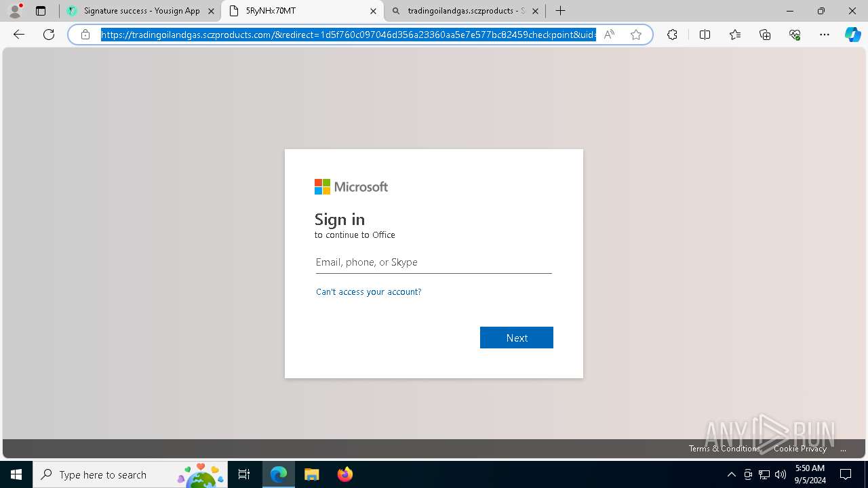
Task: Click the Microsoft logo
Action: [x=351, y=187]
